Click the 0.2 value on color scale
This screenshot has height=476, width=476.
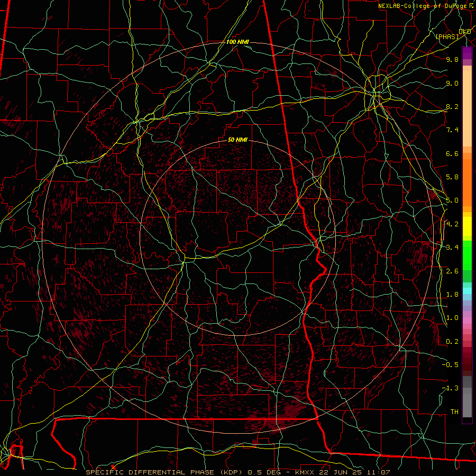coord(452,342)
